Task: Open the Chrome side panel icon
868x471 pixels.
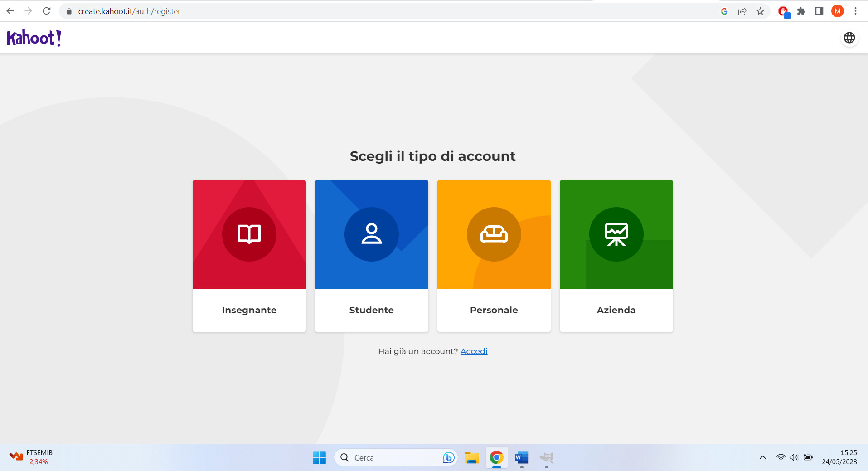Action: (x=820, y=11)
